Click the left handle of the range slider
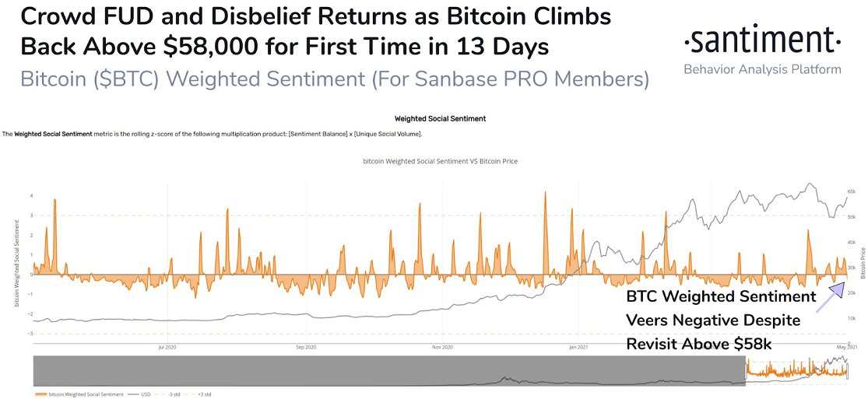This screenshot has width=868, height=399. pyautogui.click(x=746, y=369)
